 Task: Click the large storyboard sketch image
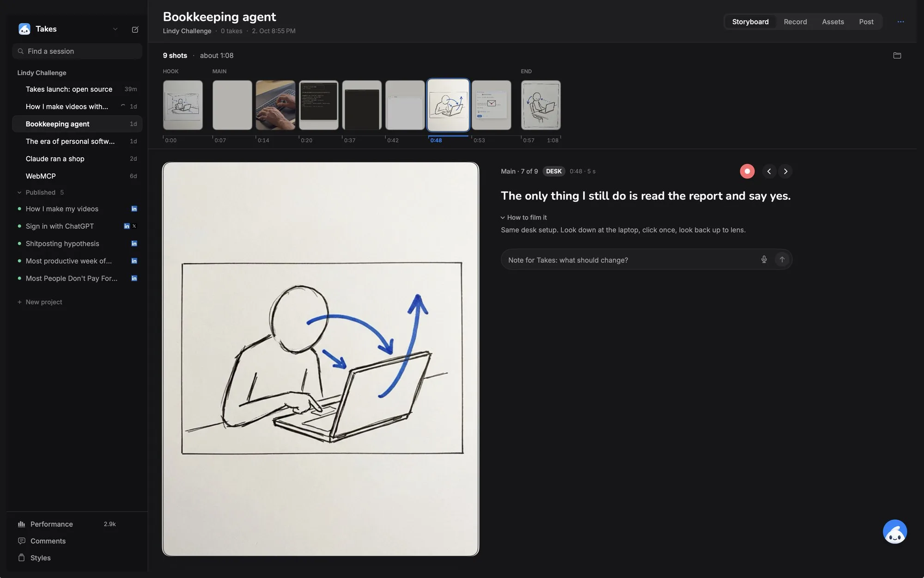[321, 359]
